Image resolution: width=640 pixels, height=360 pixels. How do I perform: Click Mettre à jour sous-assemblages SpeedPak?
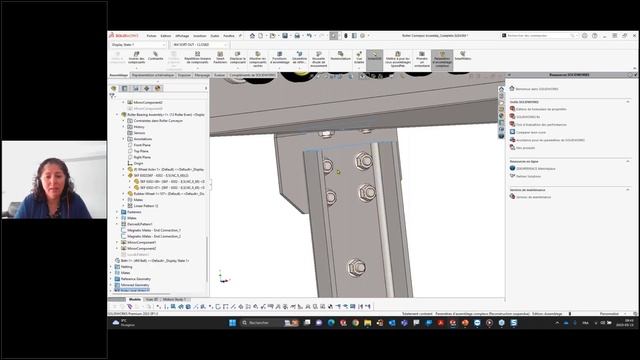[x=398, y=59]
